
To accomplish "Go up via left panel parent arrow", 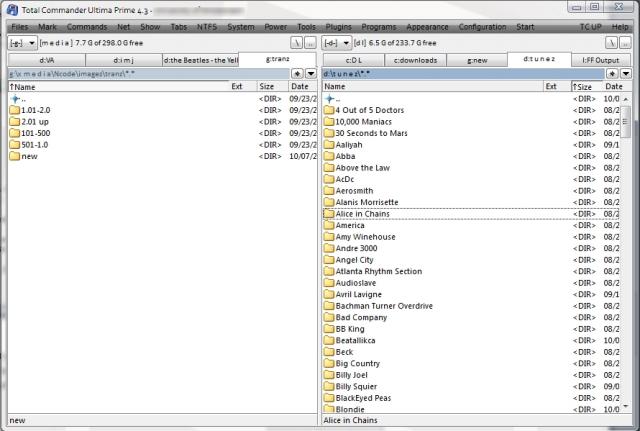I will (x=16, y=99).
